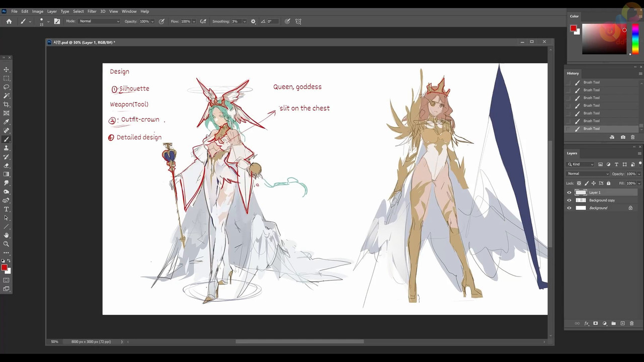Viewport: 644px width, 362px height.
Task: Create new snapshot camera icon in History
Action: tap(623, 137)
